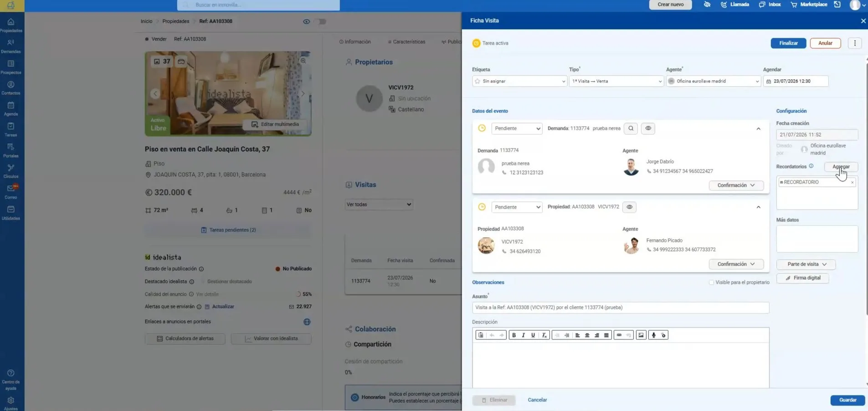
Task: Open the Inbox from top bar
Action: 770,5
